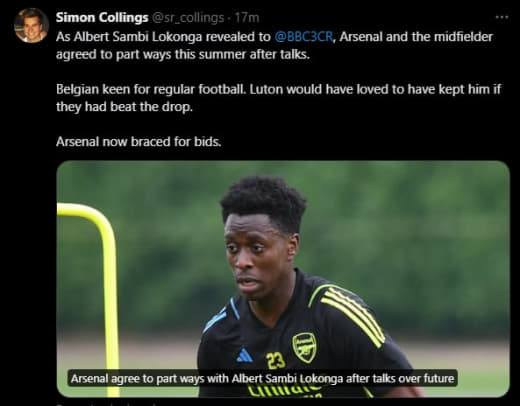
Task: Click the Arsenal crest on the shirt
Action: pyautogui.click(x=304, y=348)
